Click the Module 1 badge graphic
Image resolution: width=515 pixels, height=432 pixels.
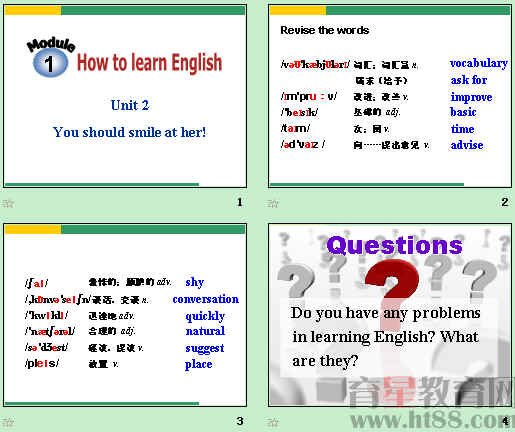coord(51,57)
